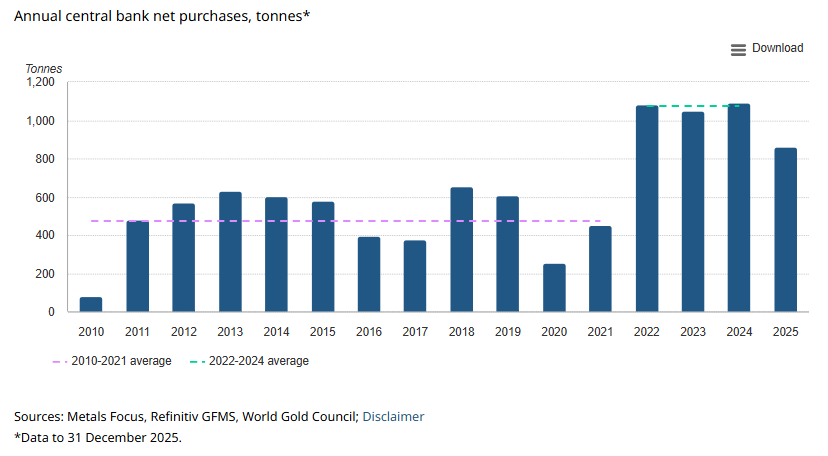Click the 200 y-axis value
The width and height of the screenshot is (828, 456).
point(45,274)
